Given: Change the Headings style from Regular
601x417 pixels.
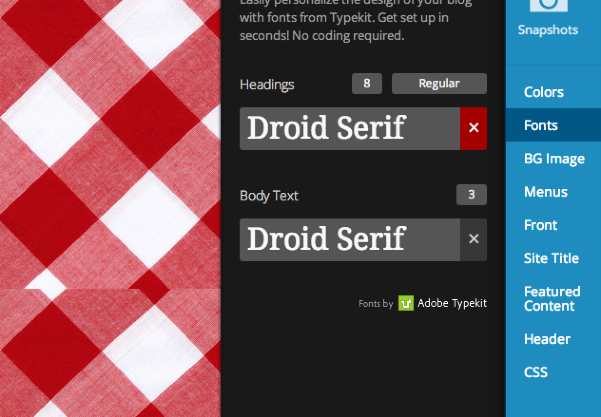Looking at the screenshot, I should click(x=439, y=84).
